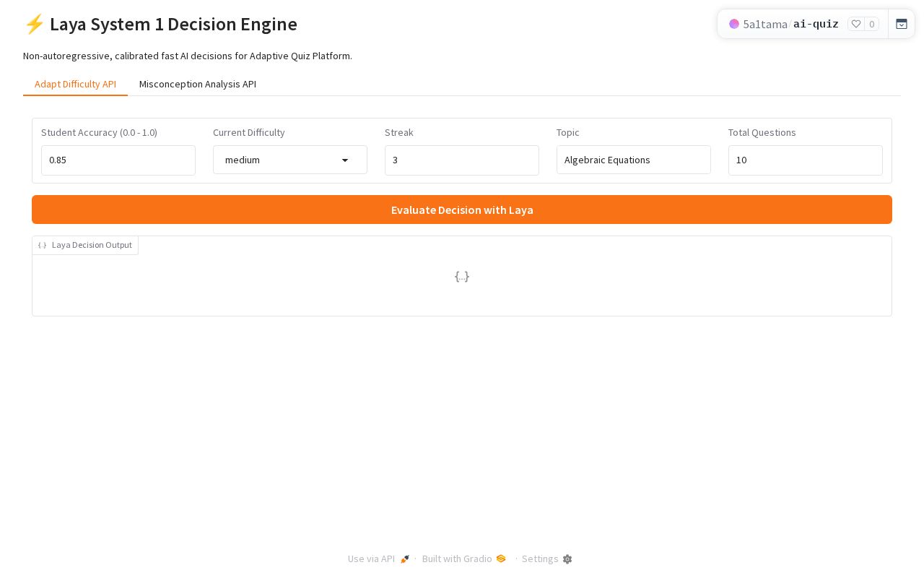
Task: Open the space menu panel icon
Action: [902, 24]
